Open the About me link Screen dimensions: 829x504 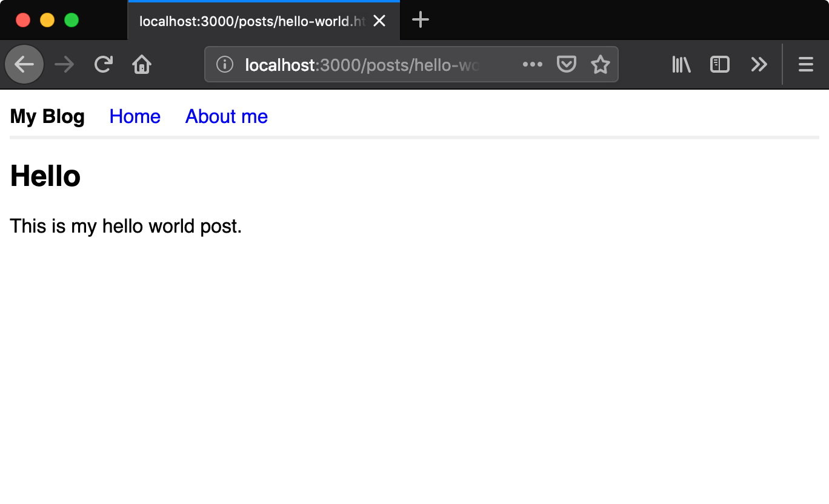click(x=226, y=116)
